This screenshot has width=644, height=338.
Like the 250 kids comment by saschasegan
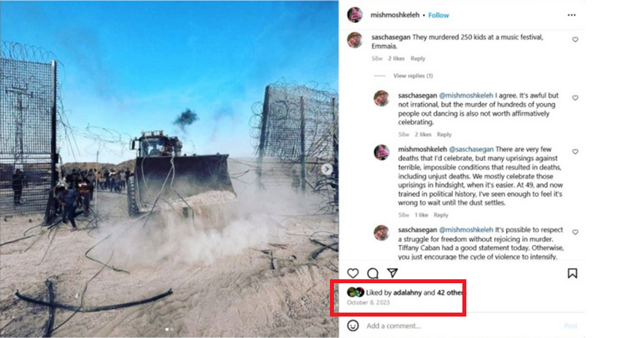point(575,40)
